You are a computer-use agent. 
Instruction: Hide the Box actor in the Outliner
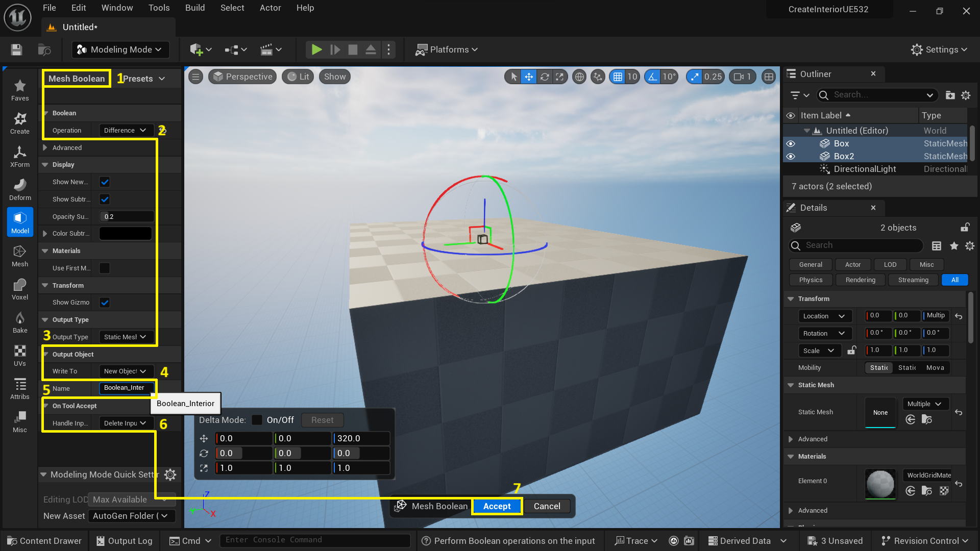[791, 143]
